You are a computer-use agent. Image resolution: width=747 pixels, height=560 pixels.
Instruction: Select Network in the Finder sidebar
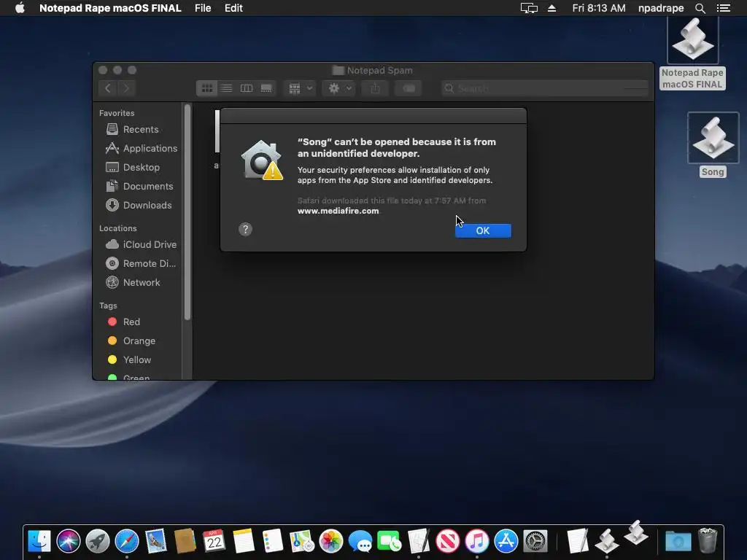[133, 282]
